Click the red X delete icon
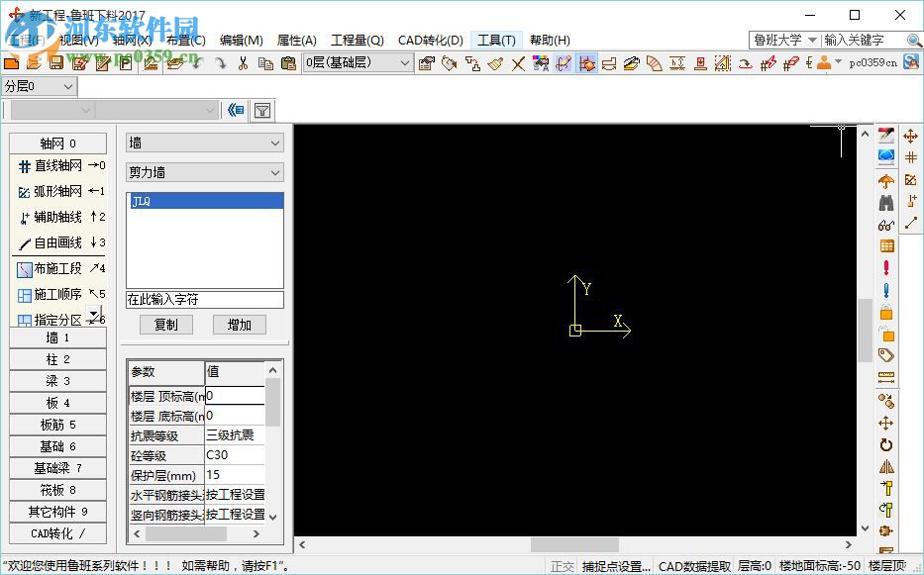Screen dimensions: 924x575 click(518, 63)
